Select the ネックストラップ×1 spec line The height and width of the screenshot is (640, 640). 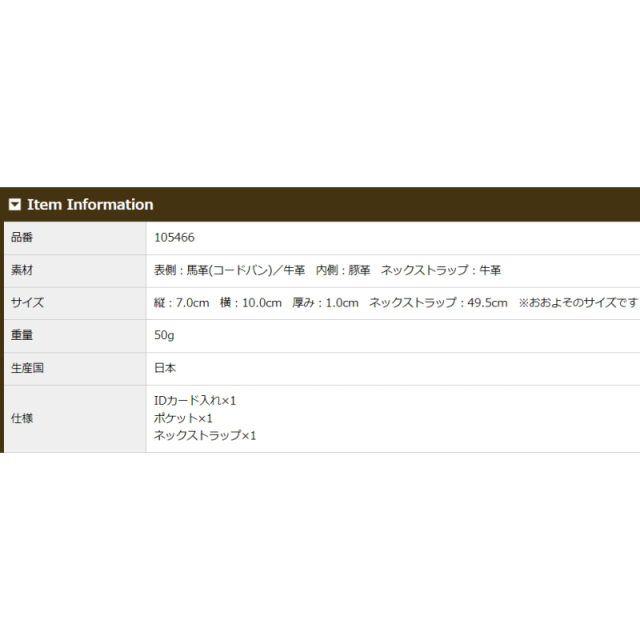pos(205,436)
